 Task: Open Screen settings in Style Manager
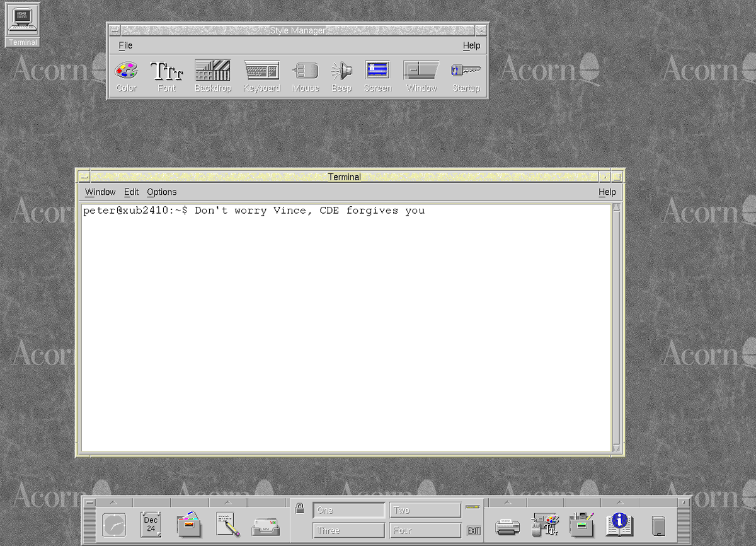(377, 76)
